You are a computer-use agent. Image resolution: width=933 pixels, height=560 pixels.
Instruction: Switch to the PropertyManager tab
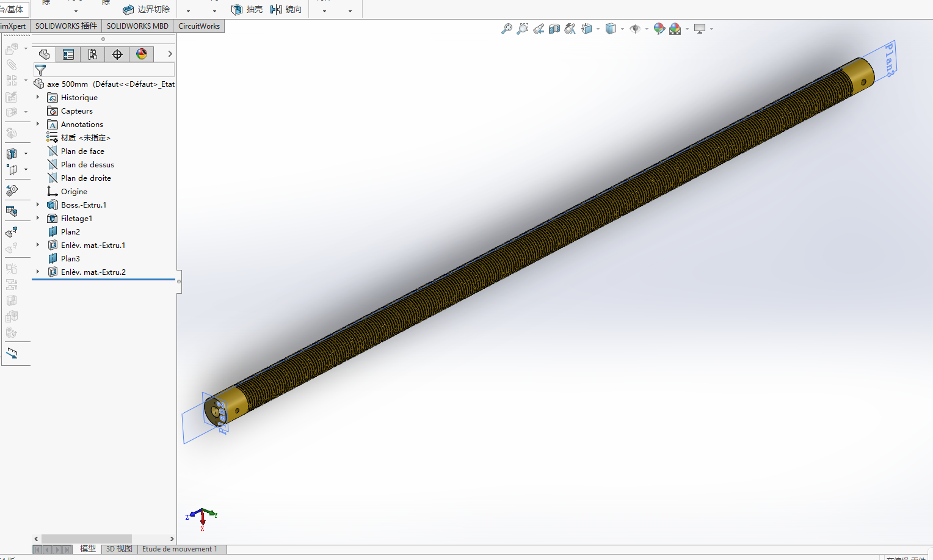pyautogui.click(x=68, y=54)
